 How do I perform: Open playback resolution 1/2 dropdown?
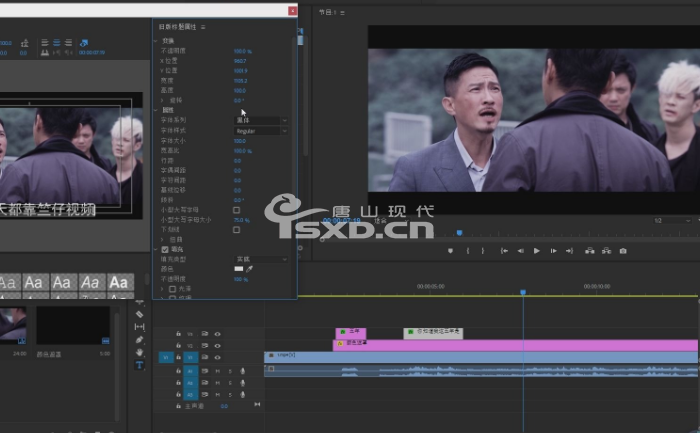(x=672, y=221)
